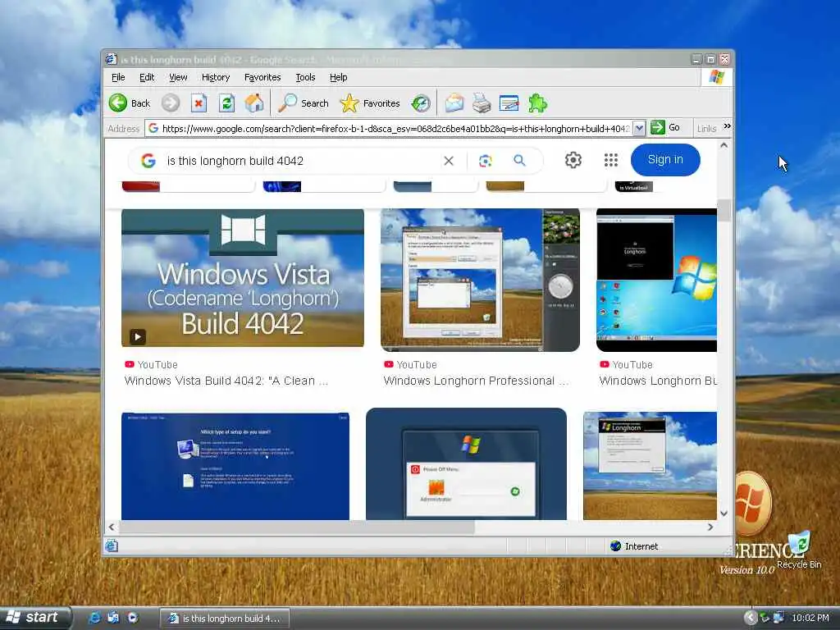Open the Mail envelope icon
840x630 pixels.
(x=454, y=103)
